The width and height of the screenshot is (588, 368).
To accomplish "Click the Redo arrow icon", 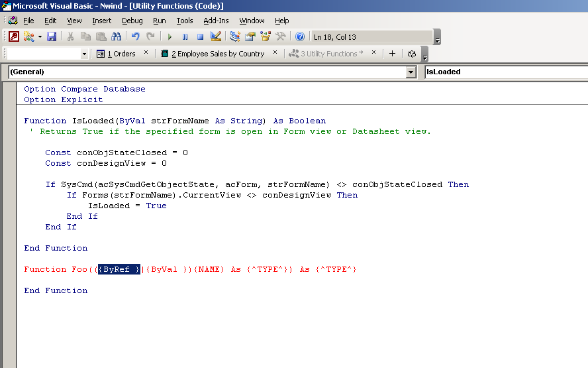I will [151, 36].
